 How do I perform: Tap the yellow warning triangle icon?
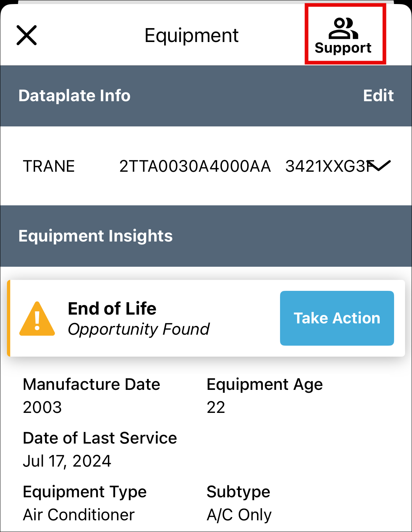click(37, 319)
